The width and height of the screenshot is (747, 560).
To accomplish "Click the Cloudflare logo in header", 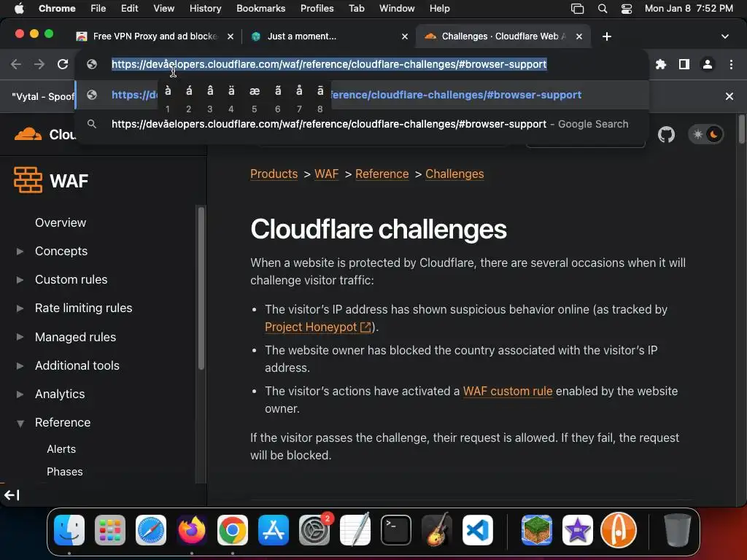I will pos(28,134).
